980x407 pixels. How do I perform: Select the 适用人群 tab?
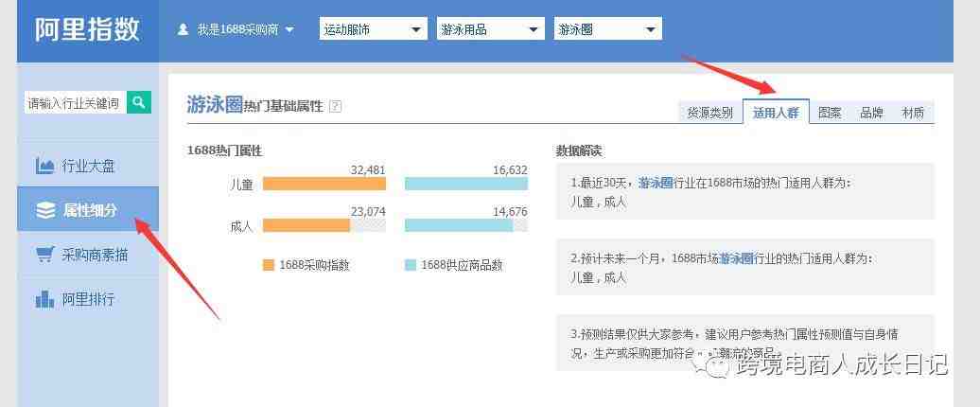coord(776,113)
